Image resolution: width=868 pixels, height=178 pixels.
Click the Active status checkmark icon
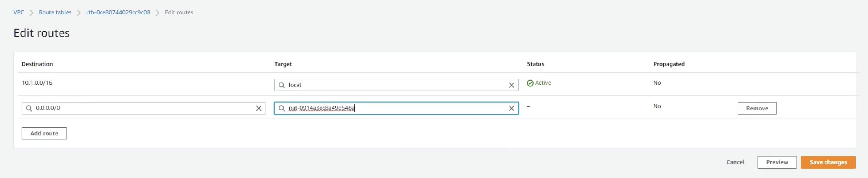pyautogui.click(x=530, y=83)
